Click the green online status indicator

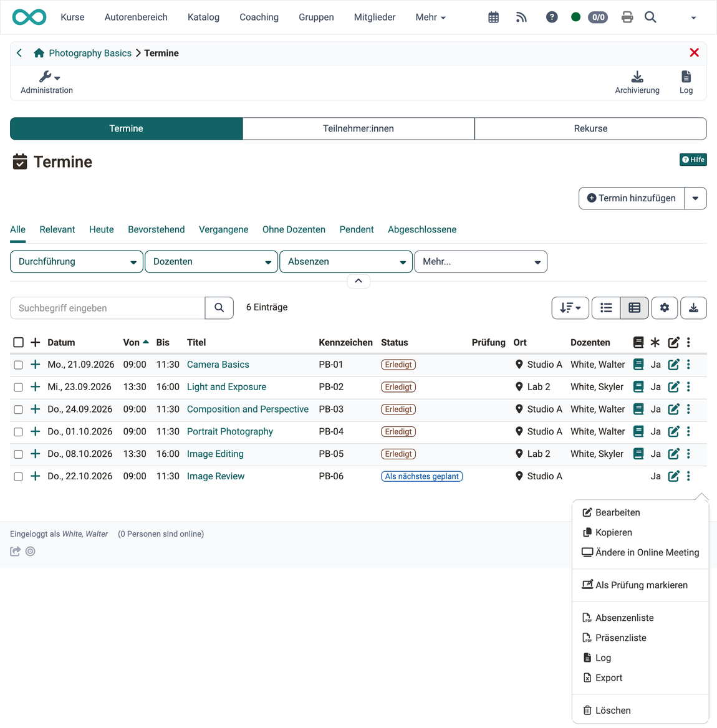coord(576,17)
